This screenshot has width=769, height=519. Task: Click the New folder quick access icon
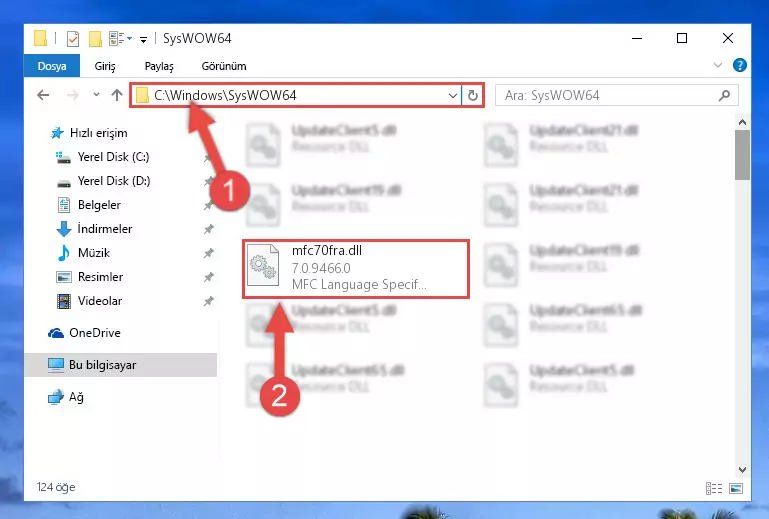[95, 38]
